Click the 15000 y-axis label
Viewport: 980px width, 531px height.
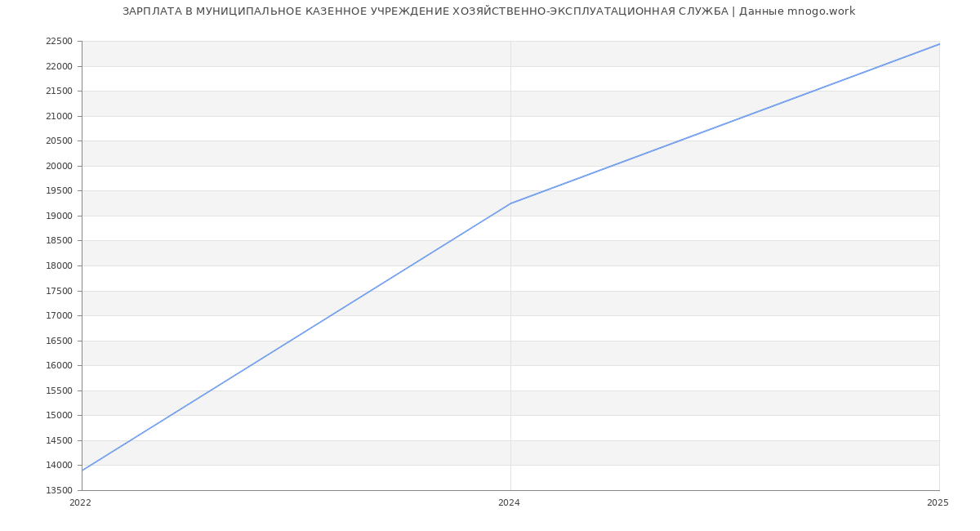[x=59, y=416]
